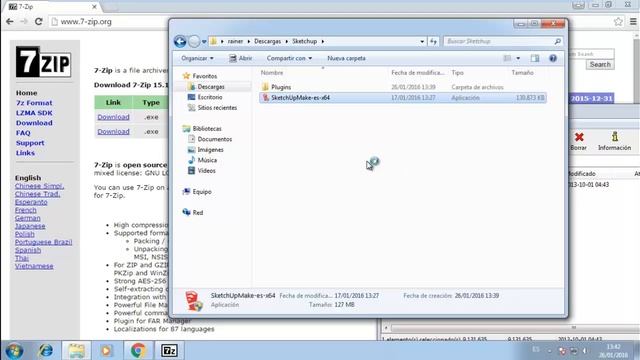This screenshot has width=640, height=360.
Task: Click the Search button on website
Action: (600, 64)
